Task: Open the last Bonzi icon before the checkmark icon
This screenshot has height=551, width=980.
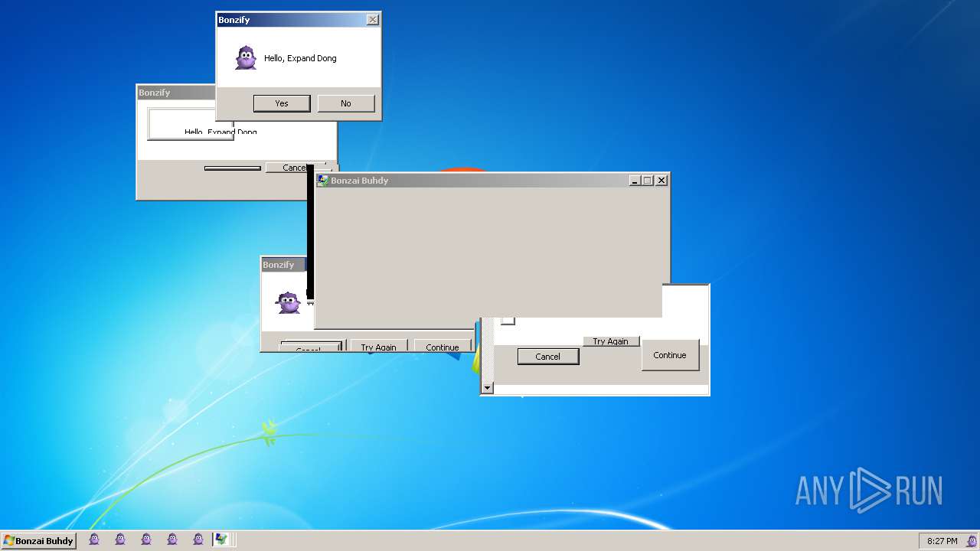Action: coord(198,540)
